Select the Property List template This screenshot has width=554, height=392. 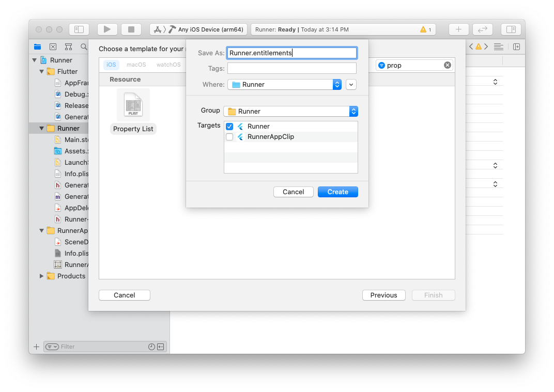click(133, 111)
